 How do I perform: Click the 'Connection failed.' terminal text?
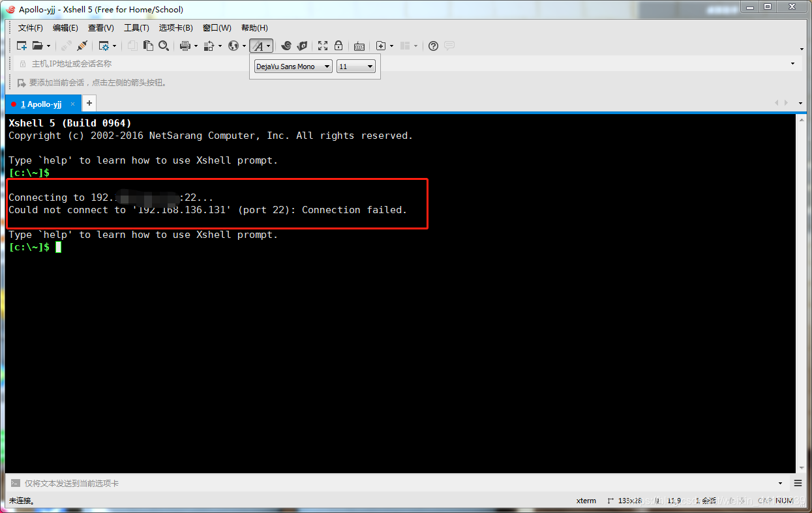pos(354,210)
